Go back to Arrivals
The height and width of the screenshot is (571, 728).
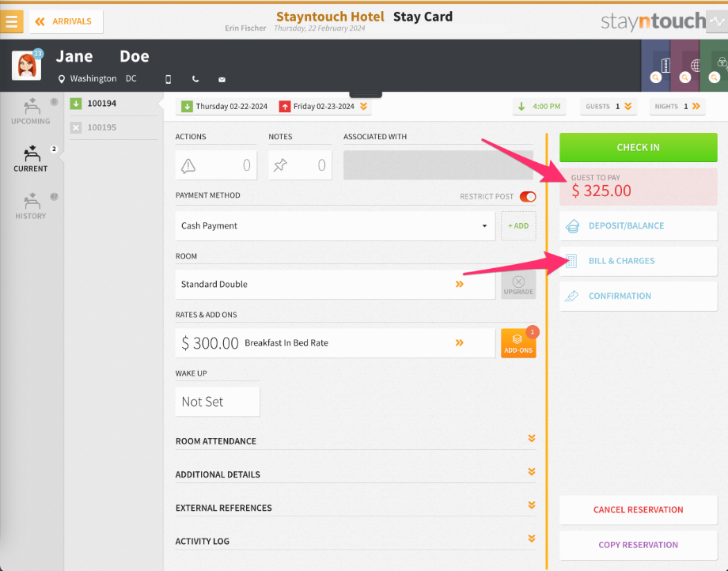click(66, 21)
